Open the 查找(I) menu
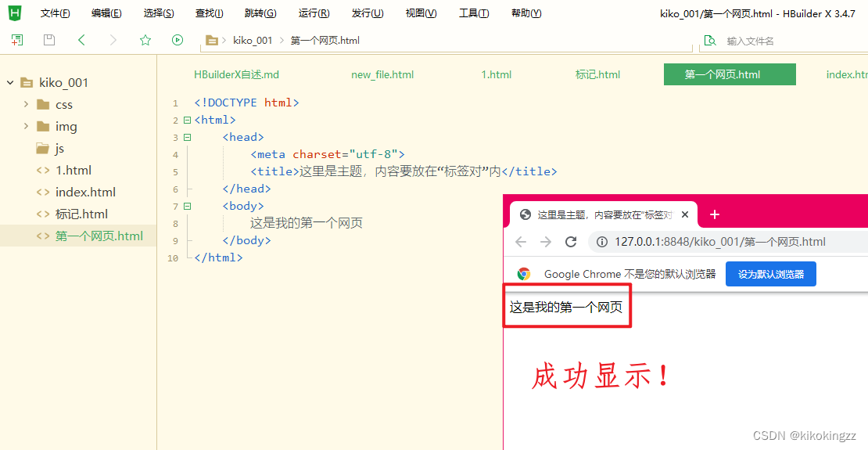The height and width of the screenshot is (450, 868). click(210, 13)
